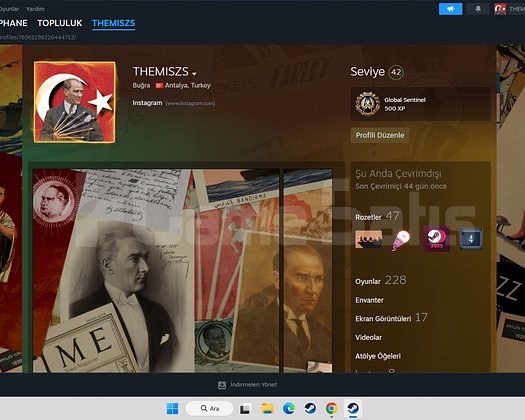This screenshot has width=525, height=420.
Task: Click the taskbar Ara search box
Action: tap(209, 409)
